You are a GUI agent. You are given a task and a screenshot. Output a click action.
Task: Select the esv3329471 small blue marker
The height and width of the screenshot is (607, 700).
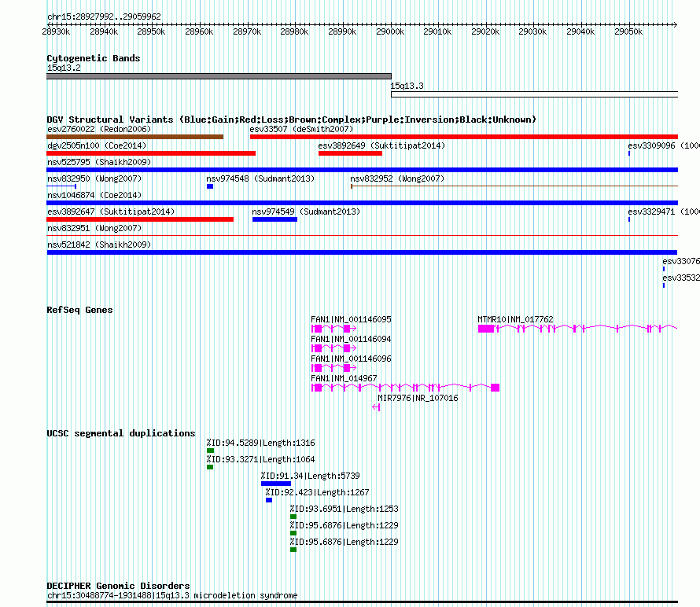pos(629,219)
